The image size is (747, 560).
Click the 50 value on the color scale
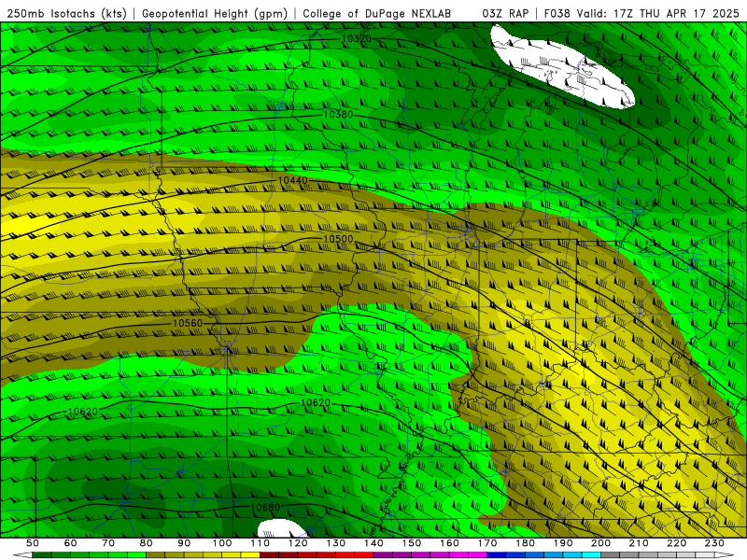coord(33,543)
